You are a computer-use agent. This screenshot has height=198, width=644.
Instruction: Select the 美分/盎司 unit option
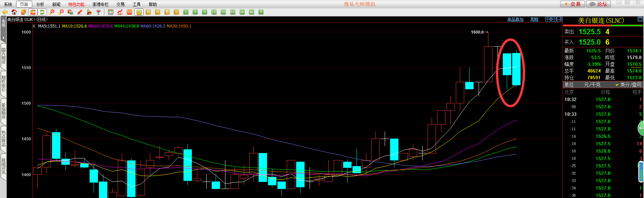pos(628,85)
